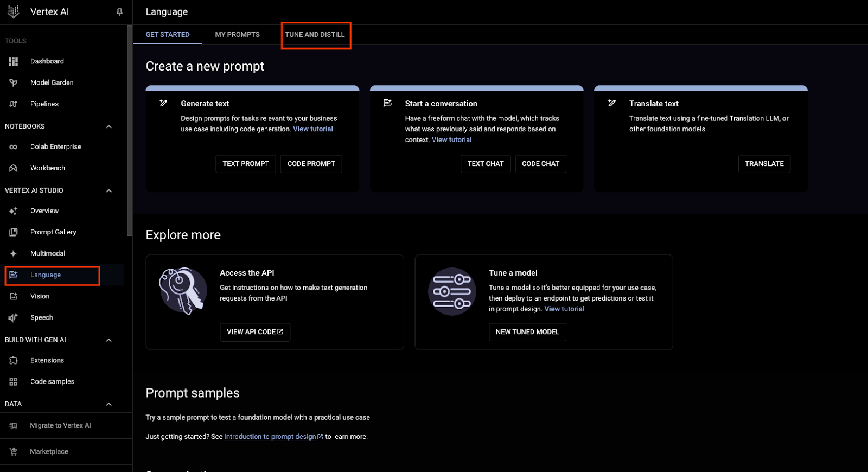The image size is (868, 472).
Task: Click the Overview entry in sidebar
Action: pyautogui.click(x=44, y=211)
